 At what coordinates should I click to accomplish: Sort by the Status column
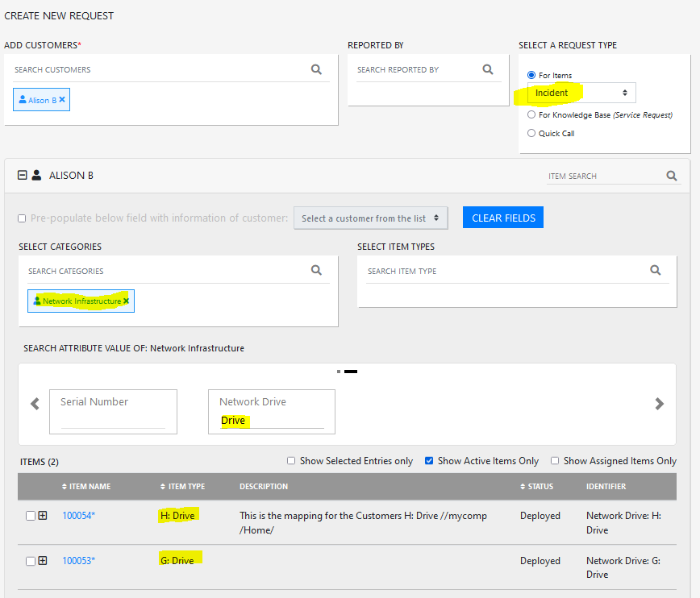536,487
